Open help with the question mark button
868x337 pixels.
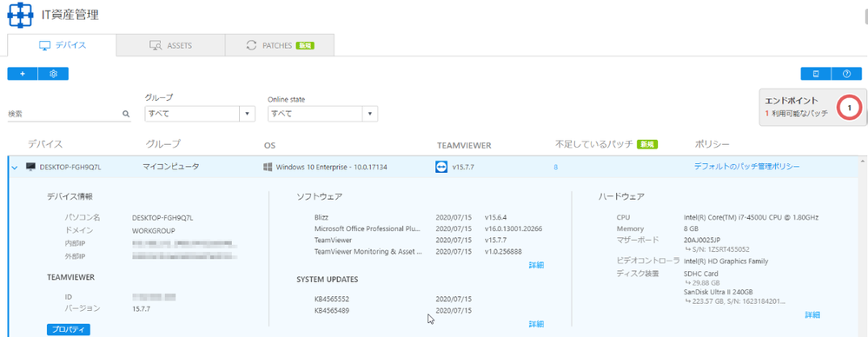point(846,74)
